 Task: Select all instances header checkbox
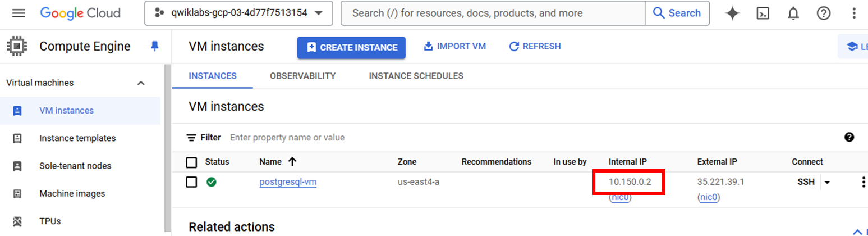(192, 162)
